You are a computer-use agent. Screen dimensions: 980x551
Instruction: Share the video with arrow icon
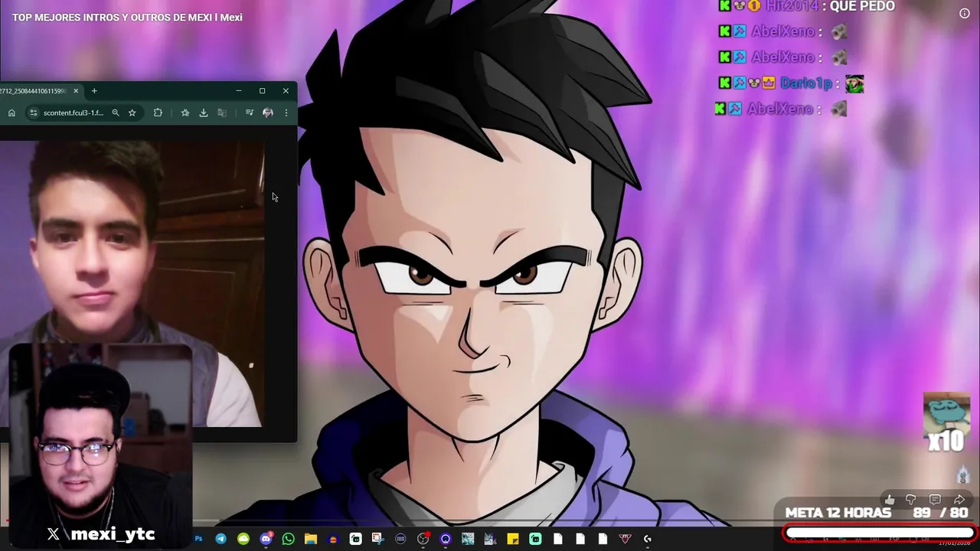point(959,500)
